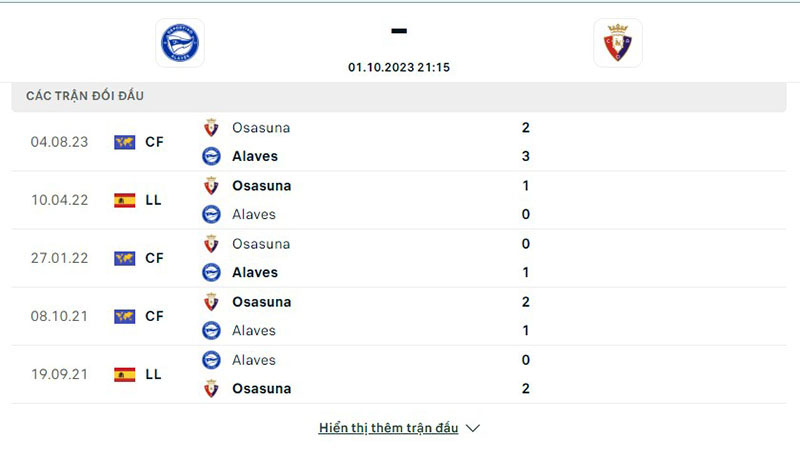
Task: Click Alaves crest in 19.09.21 match
Action: (x=211, y=360)
